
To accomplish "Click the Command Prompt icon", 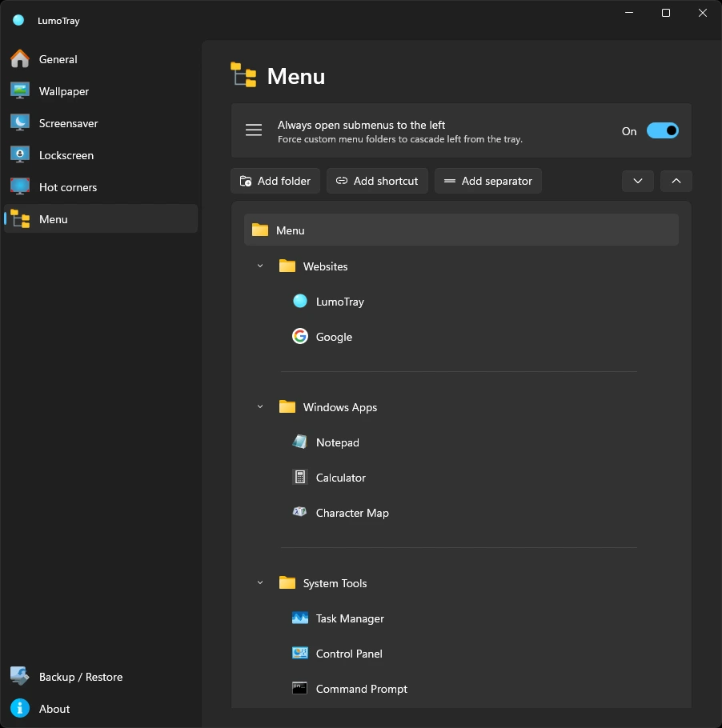I will coord(300,688).
